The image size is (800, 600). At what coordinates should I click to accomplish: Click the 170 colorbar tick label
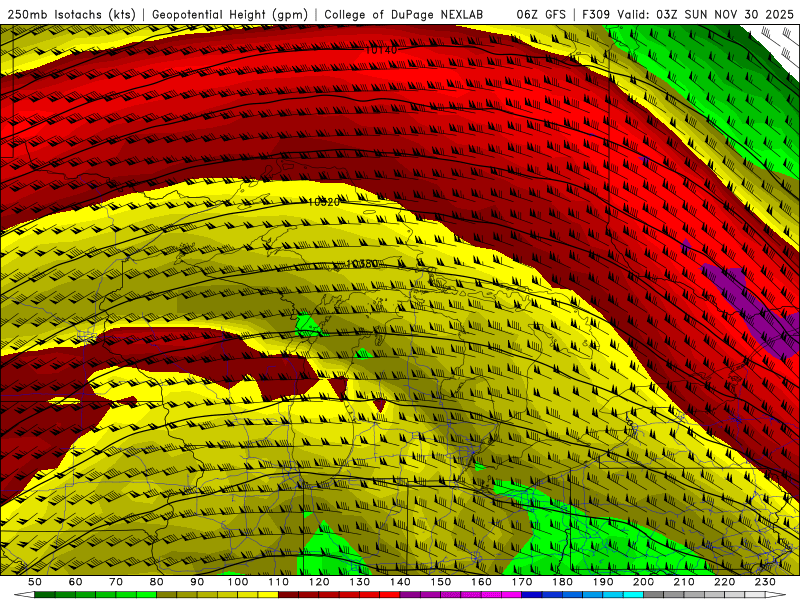[x=522, y=582]
